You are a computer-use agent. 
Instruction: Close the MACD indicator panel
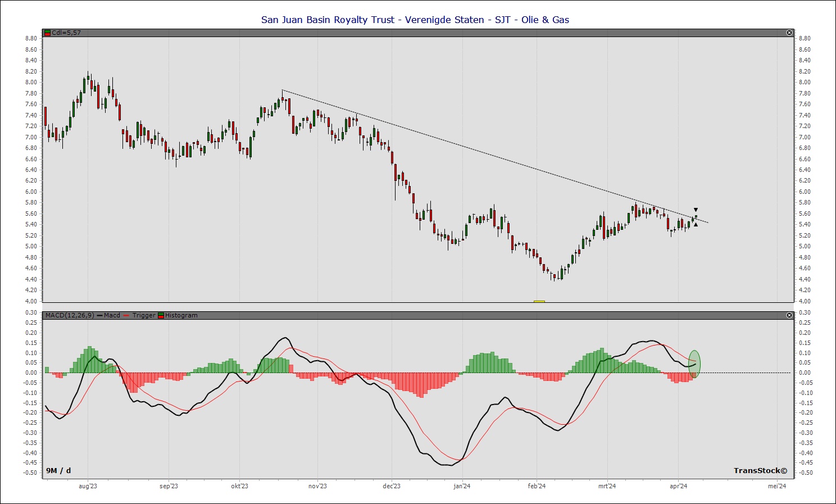coord(789,315)
